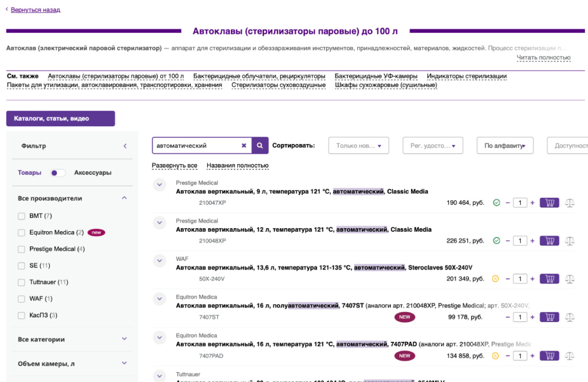Click the quantity field for 7407ST
The width and height of the screenshot is (588, 382).
[x=520, y=317]
